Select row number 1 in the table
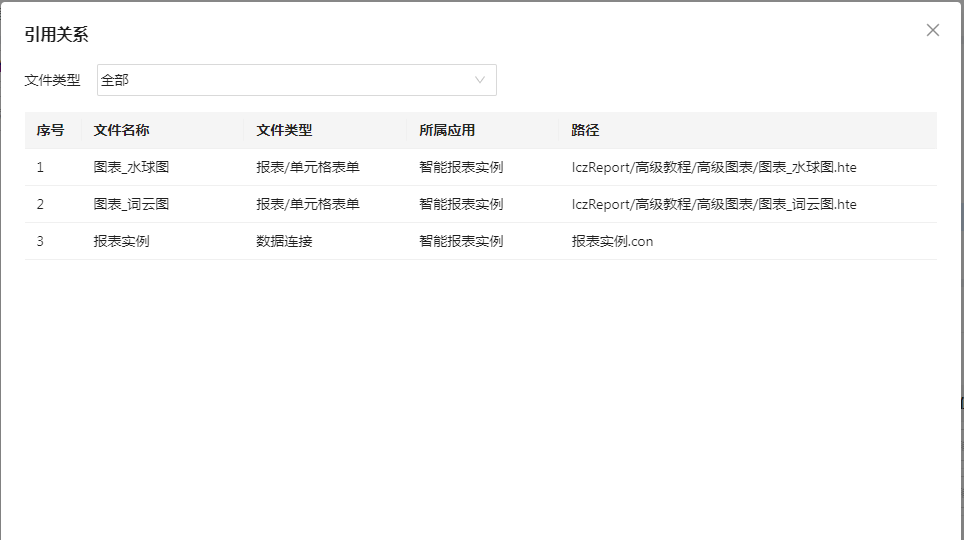 coord(40,167)
